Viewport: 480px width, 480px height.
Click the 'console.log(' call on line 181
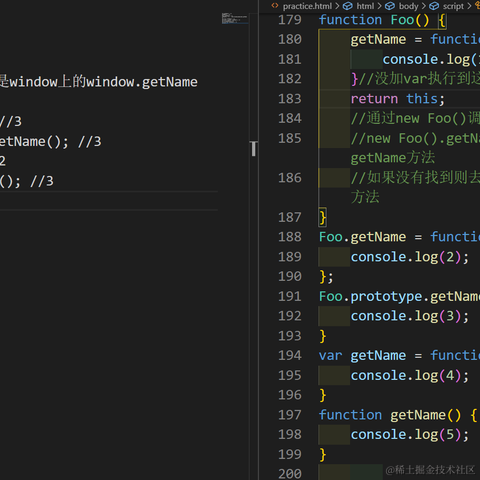coord(430,60)
